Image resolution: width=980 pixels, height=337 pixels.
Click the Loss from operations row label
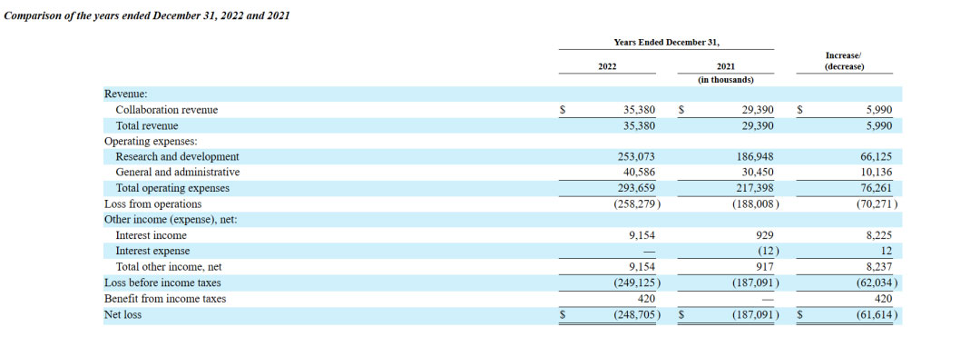[x=153, y=203]
